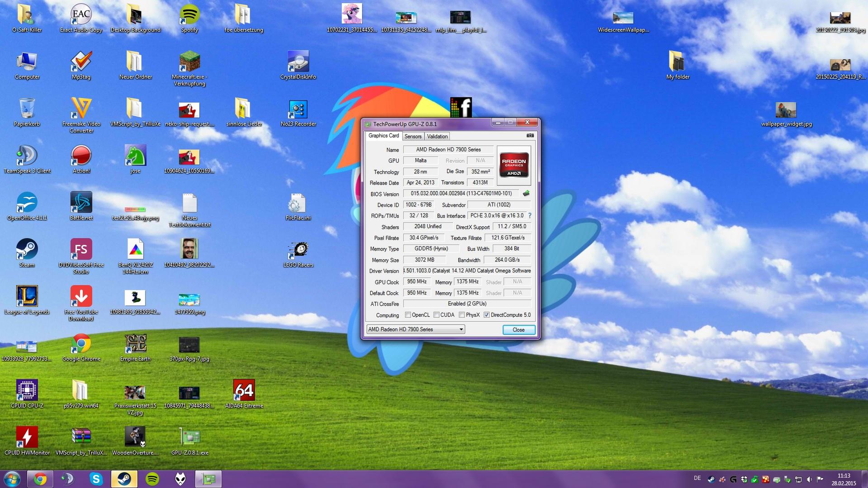Open the Windows Start menu orb
Image resolution: width=868 pixels, height=488 pixels.
[x=12, y=479]
